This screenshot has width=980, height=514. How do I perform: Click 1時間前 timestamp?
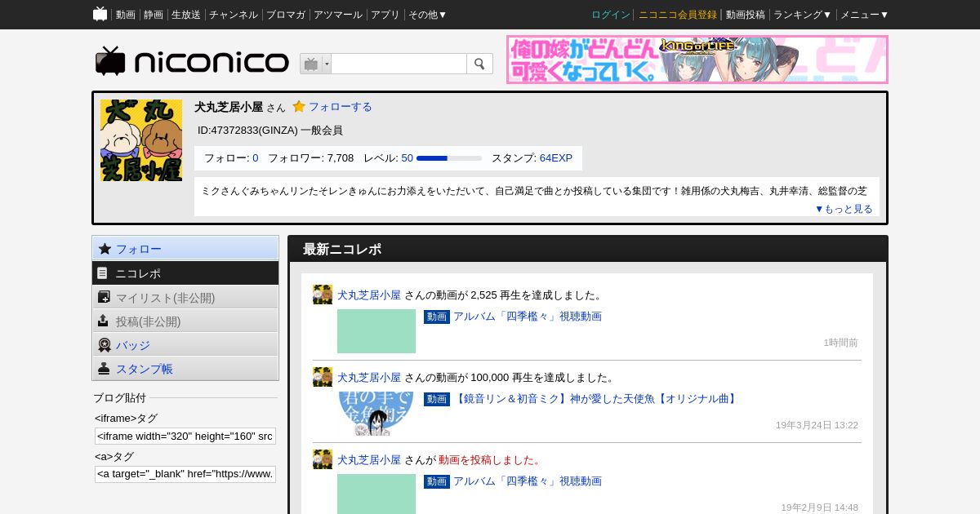tap(841, 343)
